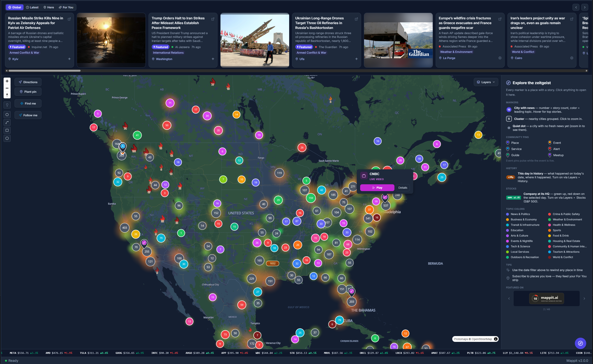The width and height of the screenshot is (593, 364).
Task: Open the Kyiv missile strike story externally
Action: click(x=69, y=19)
